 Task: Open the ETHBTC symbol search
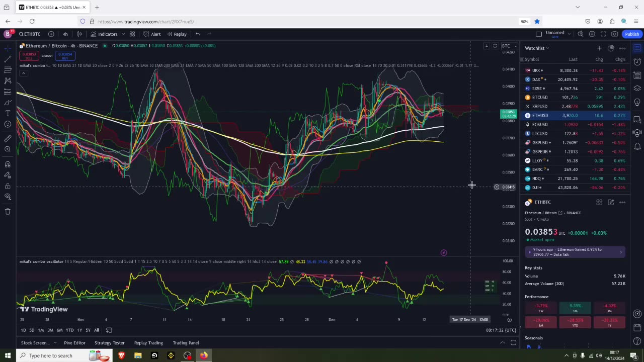point(30,34)
